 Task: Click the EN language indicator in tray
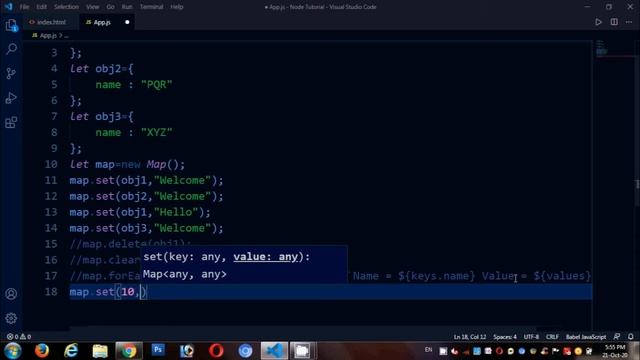click(x=428, y=349)
